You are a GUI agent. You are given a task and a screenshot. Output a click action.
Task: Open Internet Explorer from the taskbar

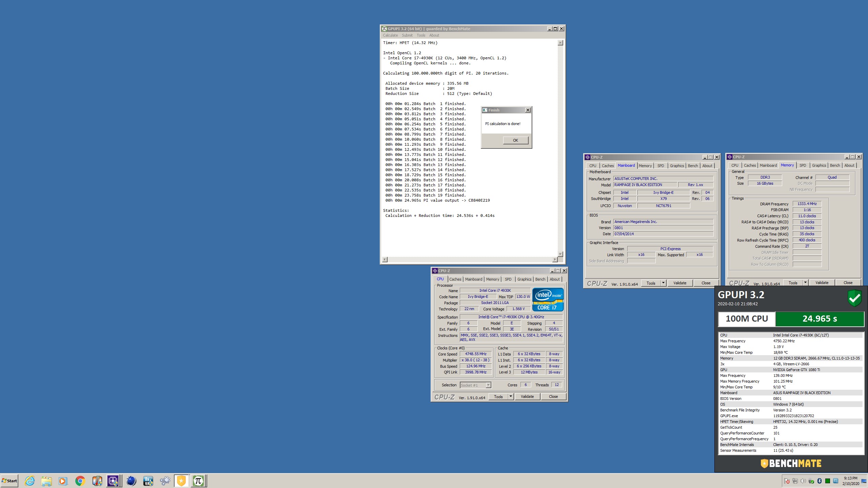[x=30, y=481]
